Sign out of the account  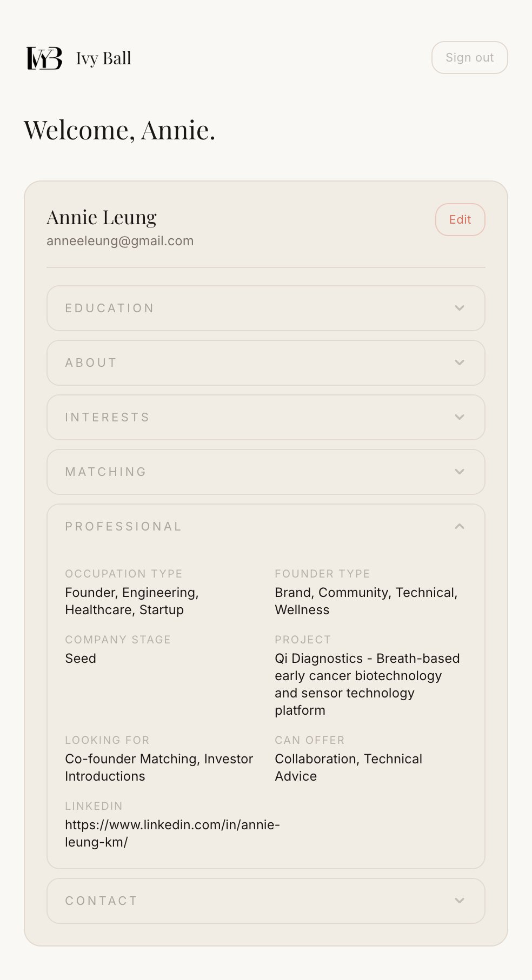(470, 57)
